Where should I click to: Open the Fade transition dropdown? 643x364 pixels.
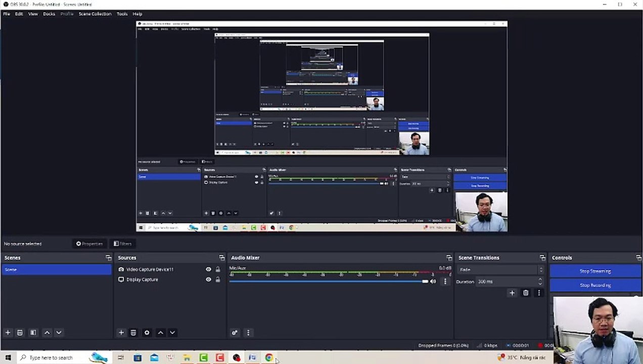[x=500, y=269]
